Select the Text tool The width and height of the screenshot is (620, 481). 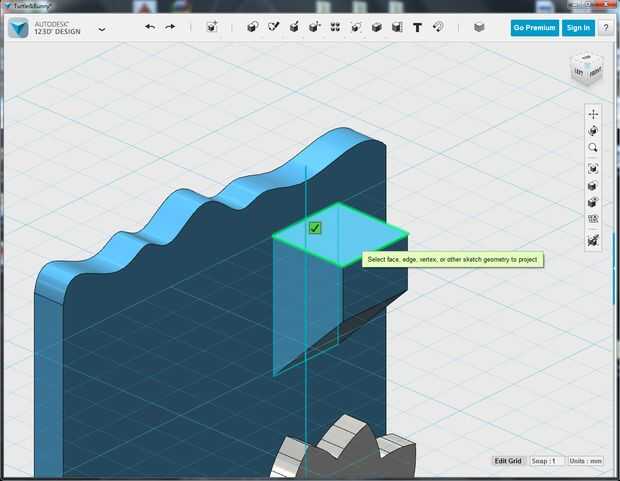[x=417, y=27]
